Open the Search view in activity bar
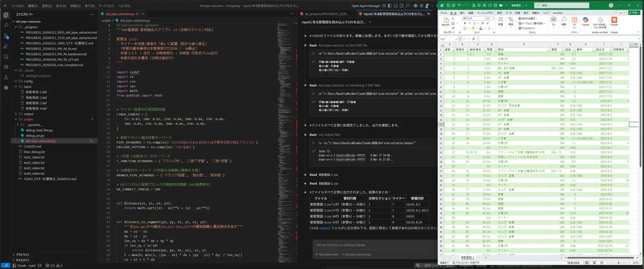Screen dimensions: 644x269 point(6,25)
